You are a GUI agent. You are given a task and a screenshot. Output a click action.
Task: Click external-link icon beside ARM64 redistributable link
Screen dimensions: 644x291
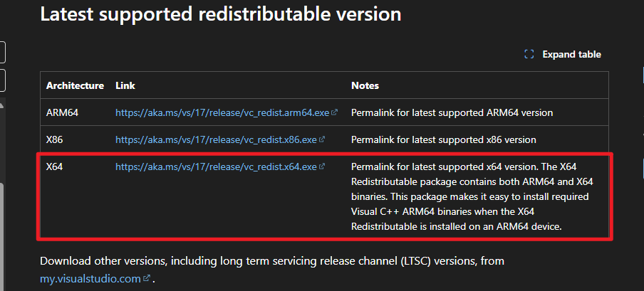(334, 112)
